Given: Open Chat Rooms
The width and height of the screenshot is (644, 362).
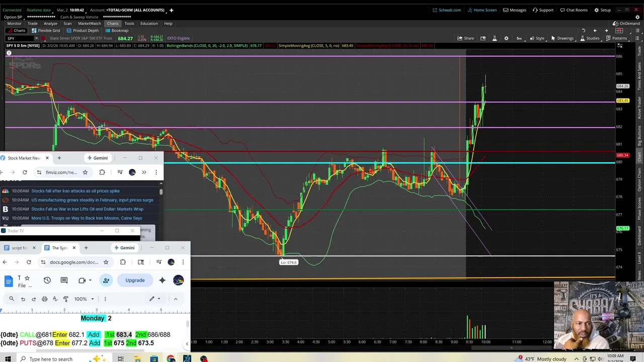Looking at the screenshot, I should [574, 10].
